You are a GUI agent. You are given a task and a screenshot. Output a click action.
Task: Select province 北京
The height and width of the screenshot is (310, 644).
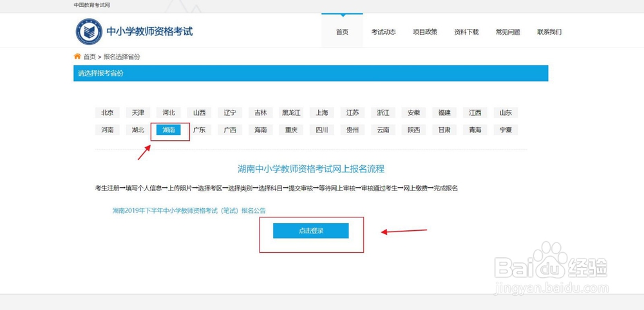pos(107,113)
